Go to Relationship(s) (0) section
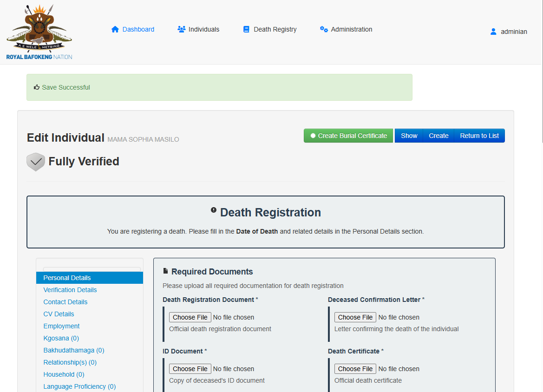The height and width of the screenshot is (392, 543). [x=70, y=362]
